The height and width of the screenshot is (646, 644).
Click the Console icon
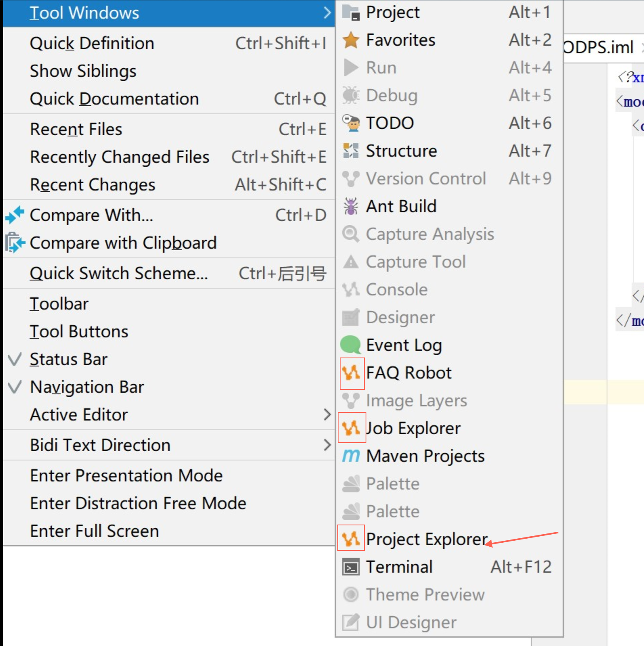pyautogui.click(x=351, y=290)
